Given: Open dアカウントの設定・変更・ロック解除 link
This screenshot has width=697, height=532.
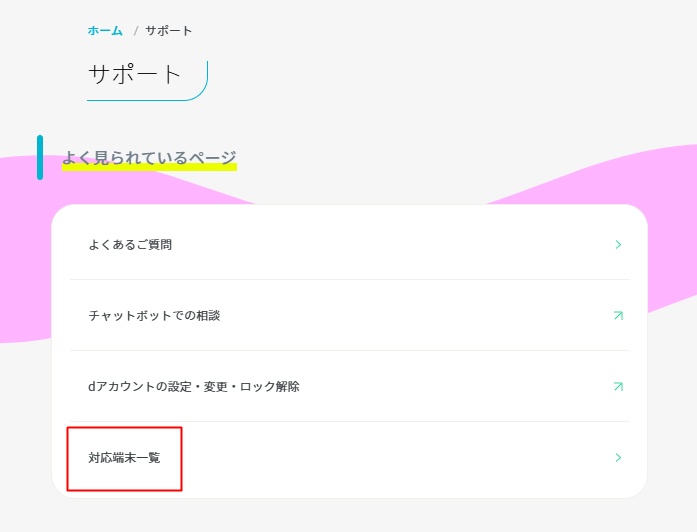Looking at the screenshot, I should coord(194,387).
